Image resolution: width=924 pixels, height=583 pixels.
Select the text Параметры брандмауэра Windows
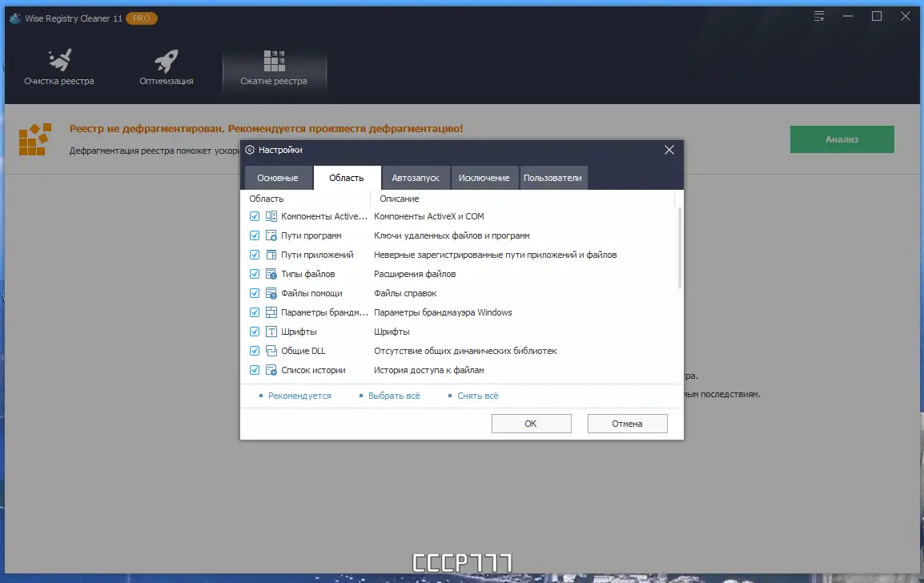(x=443, y=312)
